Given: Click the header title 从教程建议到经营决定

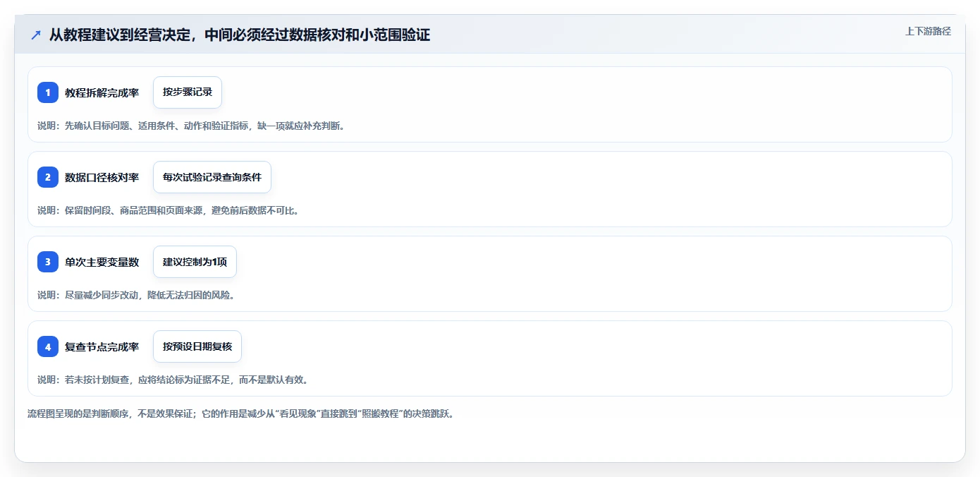Looking at the screenshot, I should [x=239, y=35].
